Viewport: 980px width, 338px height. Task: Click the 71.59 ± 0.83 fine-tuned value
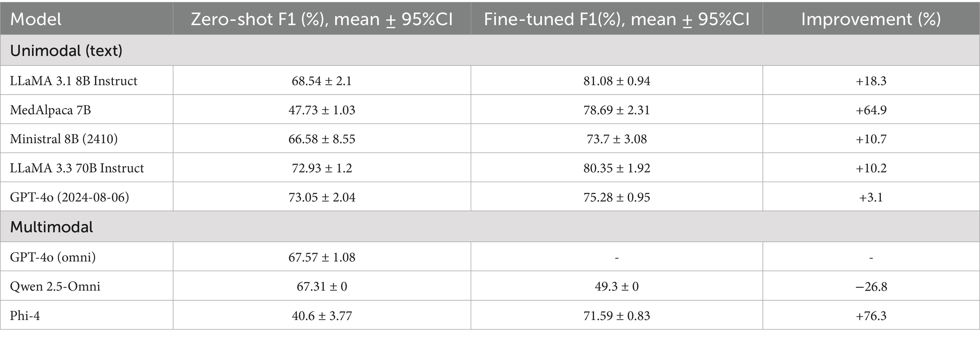[x=616, y=316]
